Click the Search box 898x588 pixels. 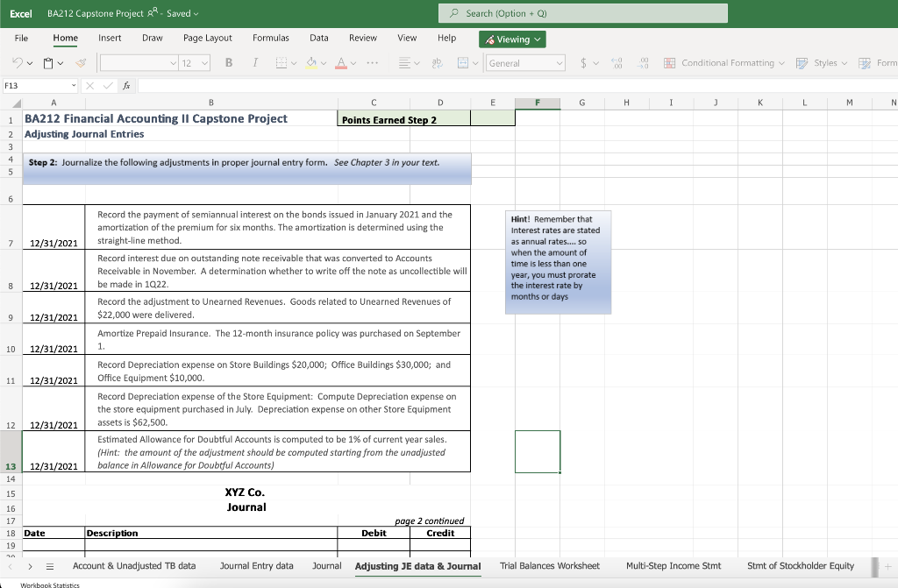pos(583,13)
